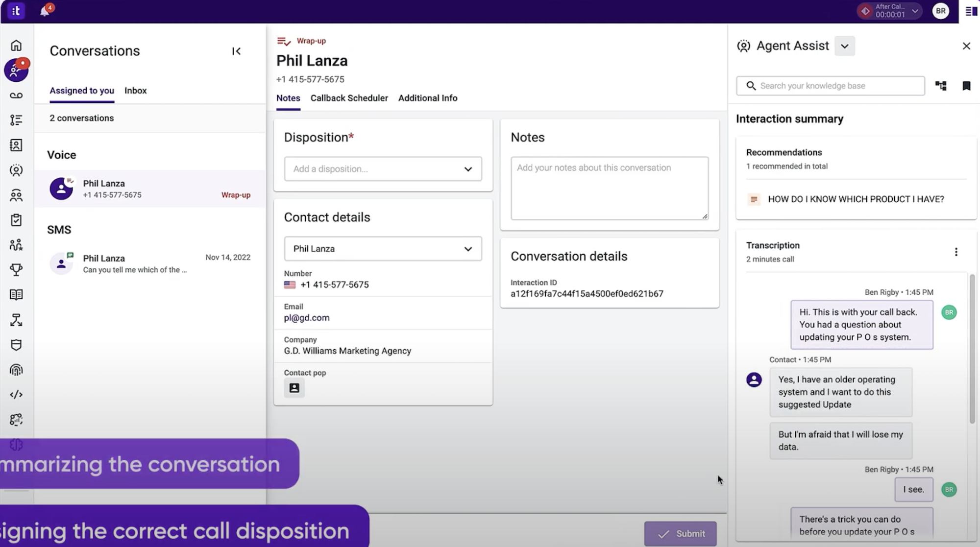Open the flow routing icon in the sidebar

click(16, 320)
